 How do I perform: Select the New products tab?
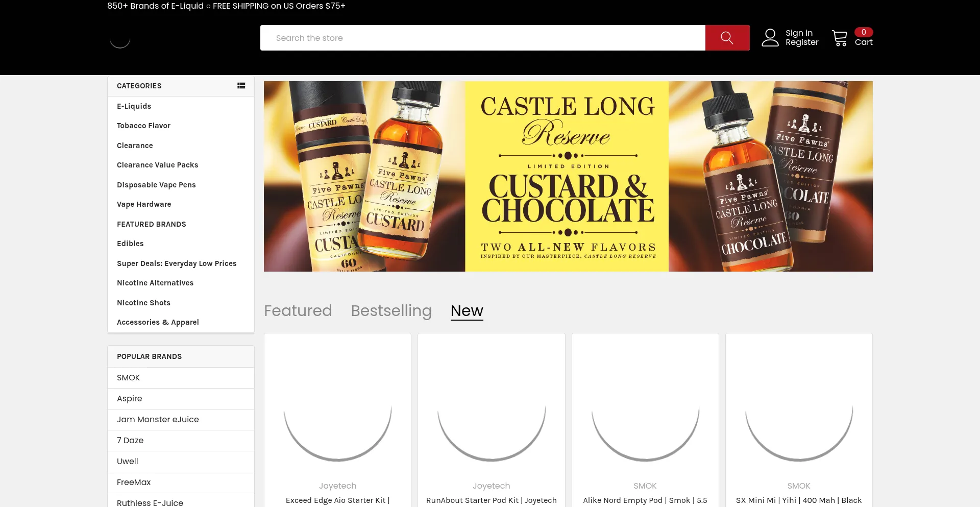click(x=467, y=310)
